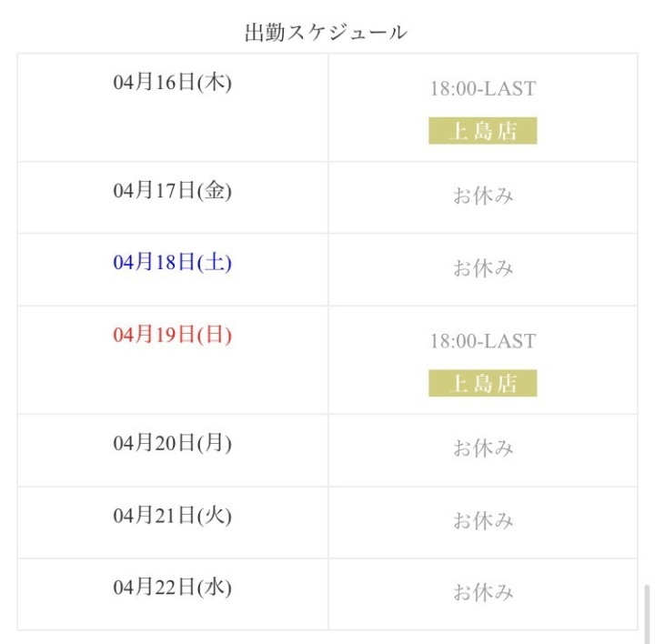The height and width of the screenshot is (644, 655).
Task: Click the (水) weekday label in last row
Action: (215, 588)
